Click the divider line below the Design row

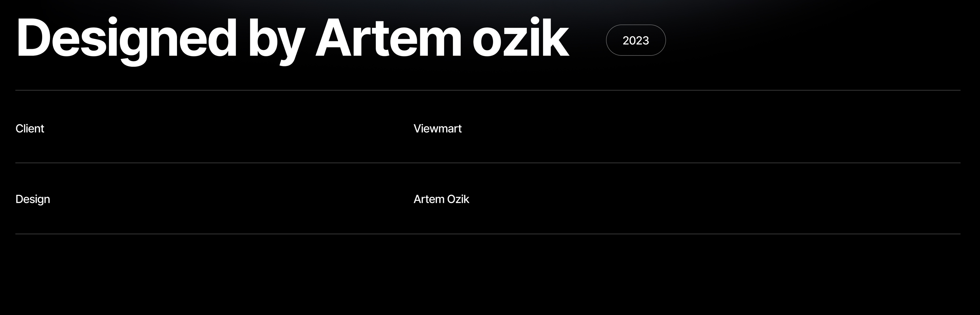(488, 234)
